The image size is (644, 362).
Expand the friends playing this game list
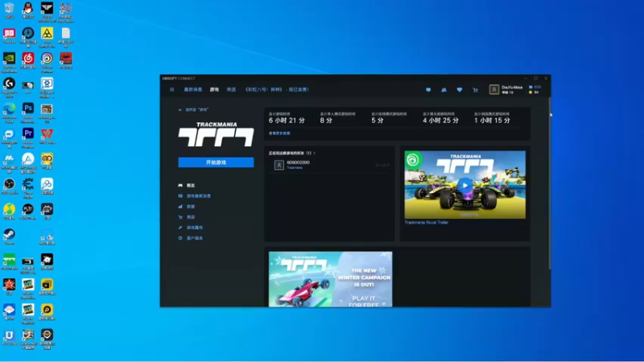point(292,153)
